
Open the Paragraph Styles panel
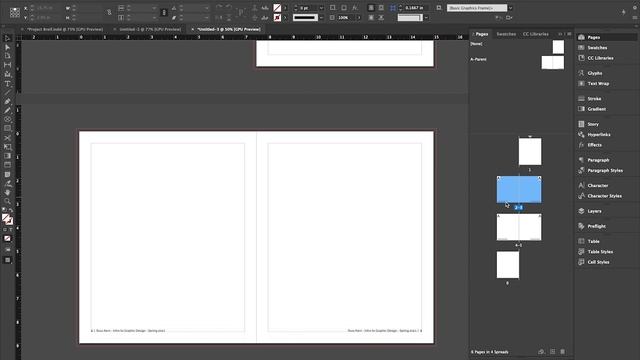click(x=605, y=170)
